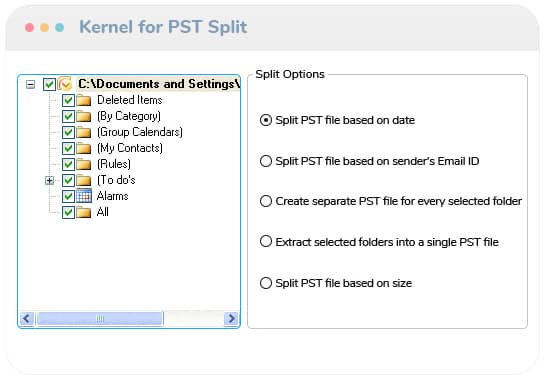The image size is (545, 380).
Task: Select Split PST file based on size
Action: [266, 283]
